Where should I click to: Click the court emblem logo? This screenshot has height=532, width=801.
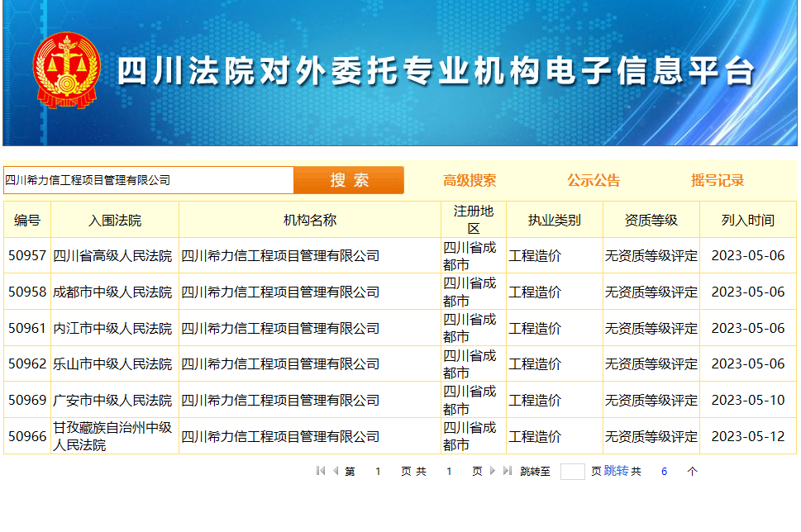[x=66, y=70]
